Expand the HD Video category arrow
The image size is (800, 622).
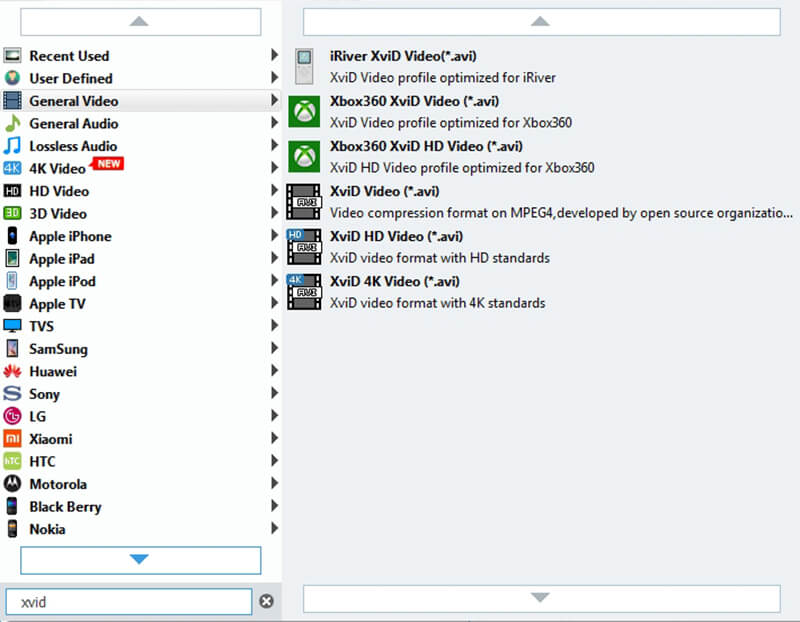pos(274,190)
